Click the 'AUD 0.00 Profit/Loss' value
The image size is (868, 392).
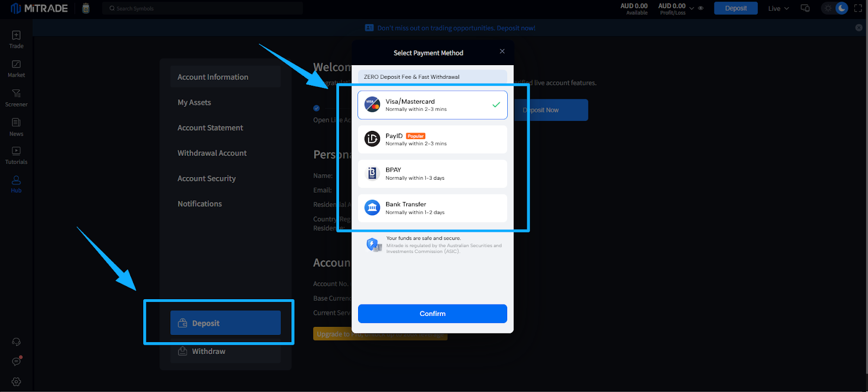(x=672, y=9)
